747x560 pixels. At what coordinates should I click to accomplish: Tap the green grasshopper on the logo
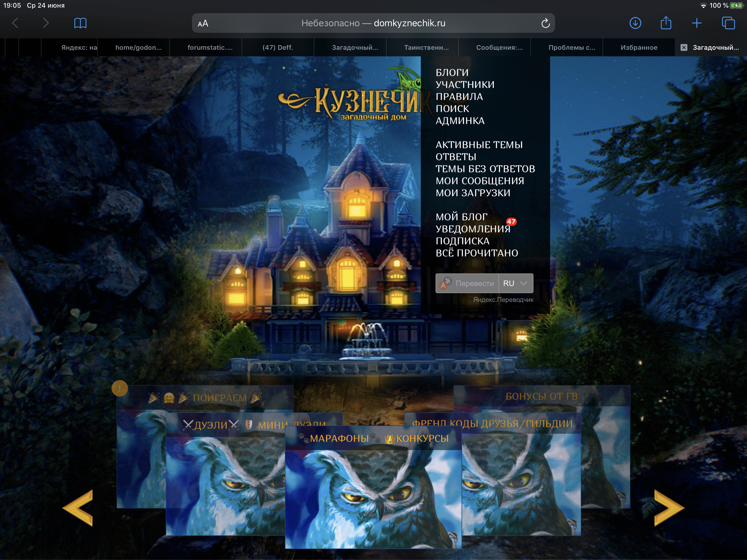pyautogui.click(x=405, y=79)
